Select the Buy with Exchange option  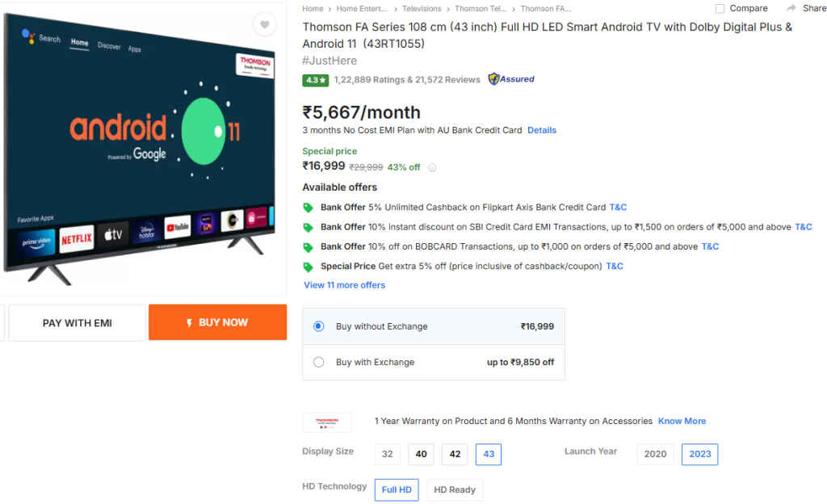(319, 362)
